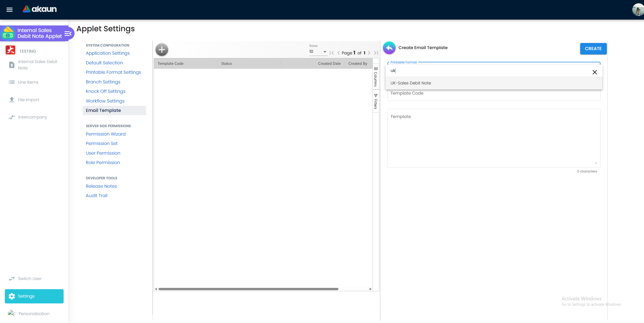Image resolution: width=644 pixels, height=323 pixels.
Task: Click the grid scroll left arrow
Action: (156, 289)
